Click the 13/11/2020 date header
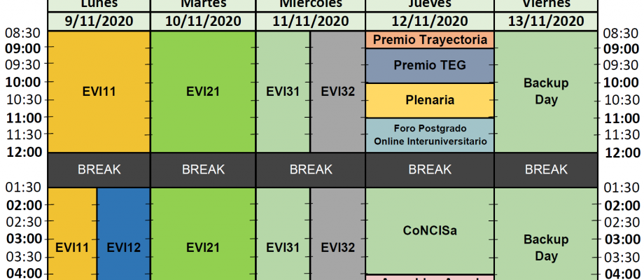The image size is (644, 280). point(547,21)
